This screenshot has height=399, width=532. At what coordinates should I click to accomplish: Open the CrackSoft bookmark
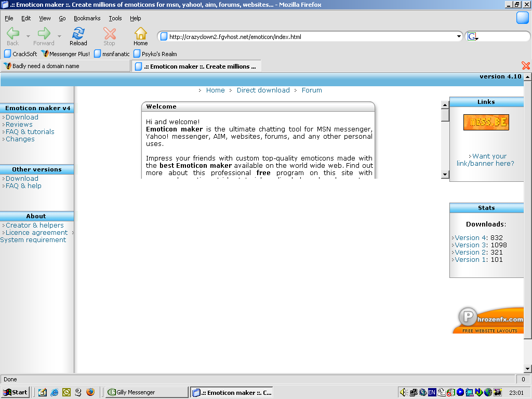click(x=21, y=54)
